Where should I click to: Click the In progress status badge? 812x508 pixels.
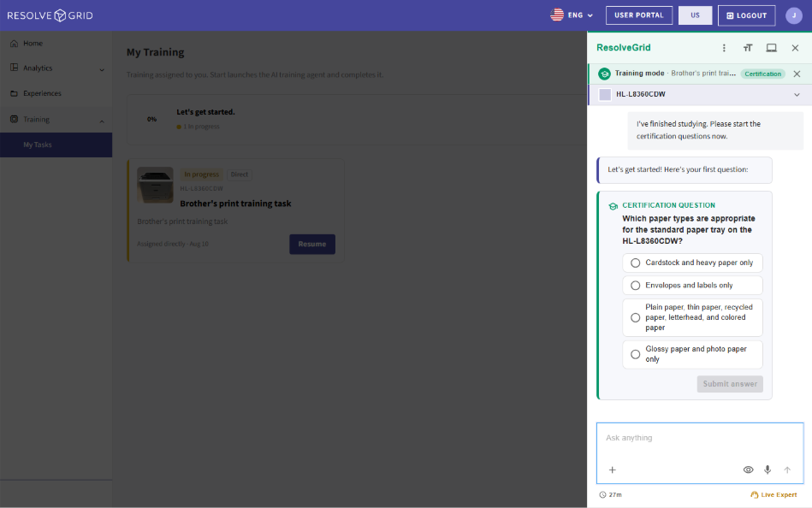[x=201, y=174]
